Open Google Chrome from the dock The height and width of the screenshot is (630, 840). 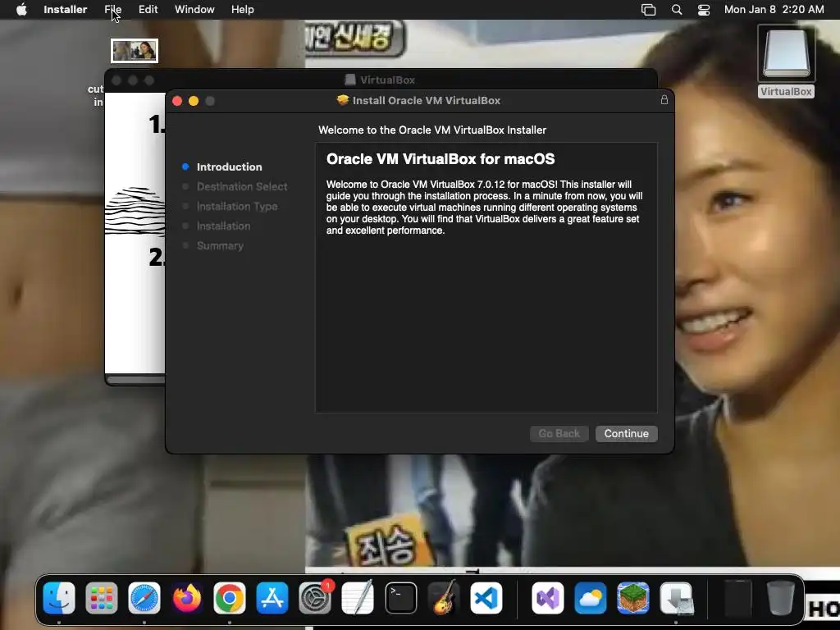230,598
